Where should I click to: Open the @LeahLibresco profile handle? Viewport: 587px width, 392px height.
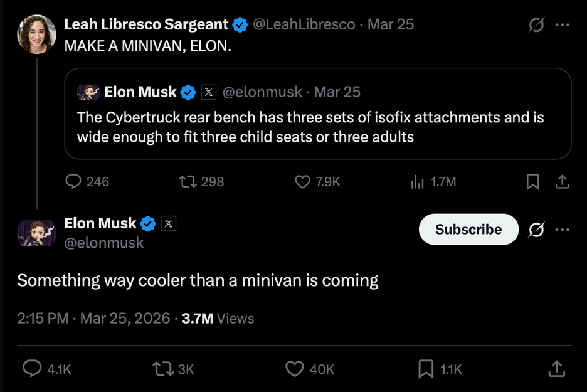(303, 24)
